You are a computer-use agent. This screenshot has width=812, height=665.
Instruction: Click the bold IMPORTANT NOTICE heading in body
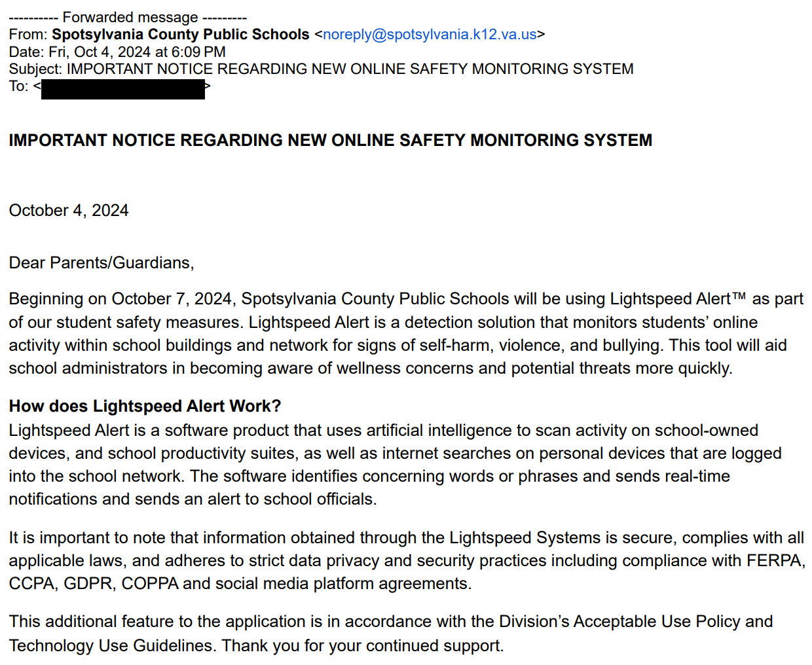point(330,140)
